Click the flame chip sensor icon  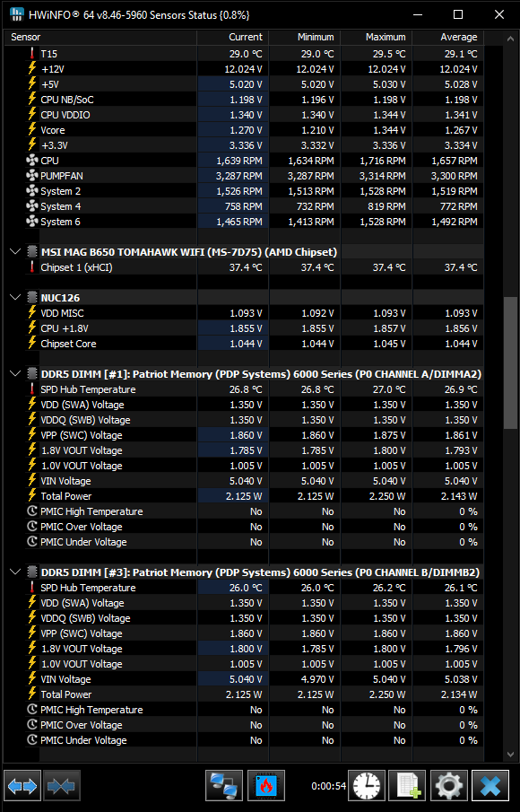point(266,786)
